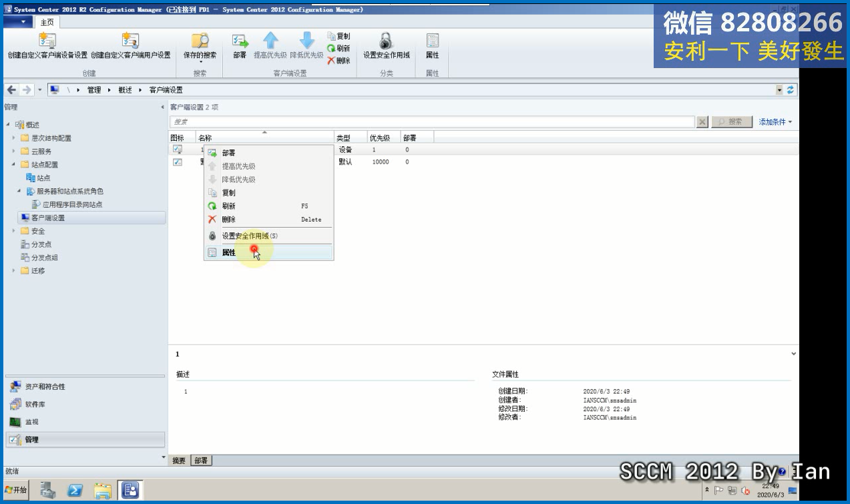Click 复制 in the ribbon
Image resolution: width=850 pixels, height=504 pixels.
pos(339,36)
